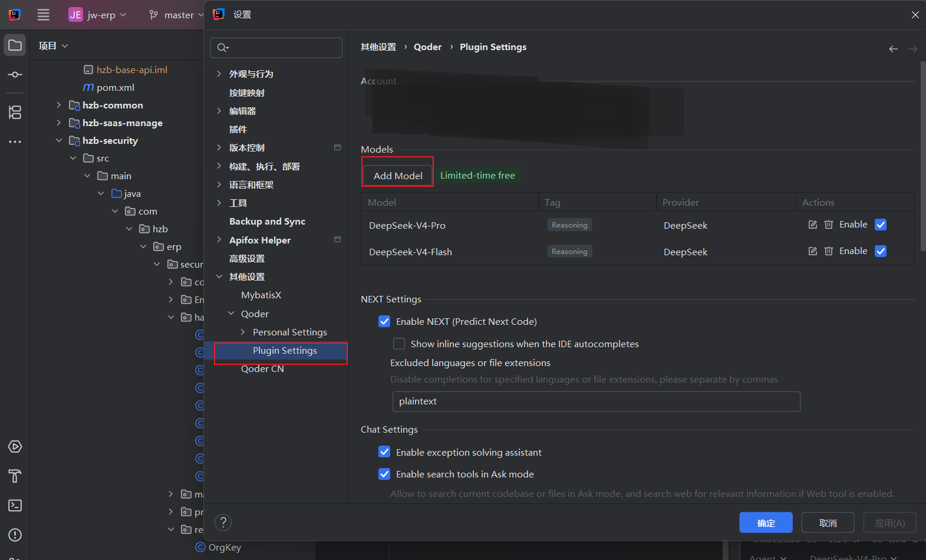The height and width of the screenshot is (560, 926).
Task: Click the Add Model button
Action: point(398,176)
